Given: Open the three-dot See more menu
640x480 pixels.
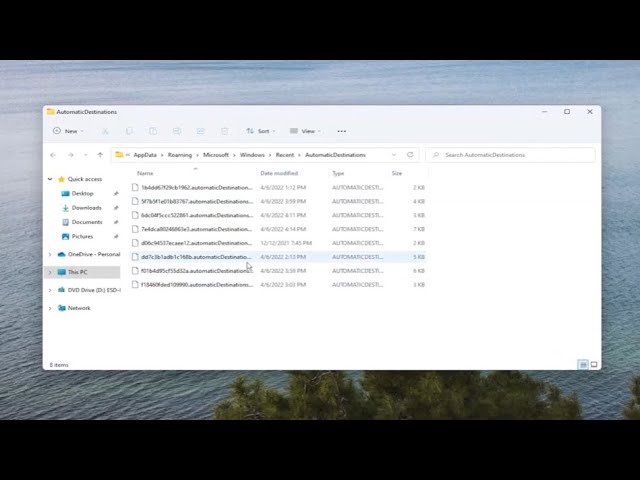Looking at the screenshot, I should point(342,131).
